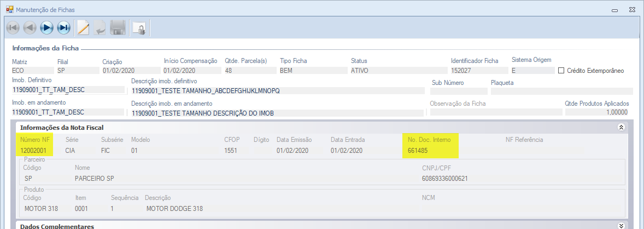Screen dimensions: 644x229
Task: Click the padlock icon in toolbar
Action: [x=139, y=27]
